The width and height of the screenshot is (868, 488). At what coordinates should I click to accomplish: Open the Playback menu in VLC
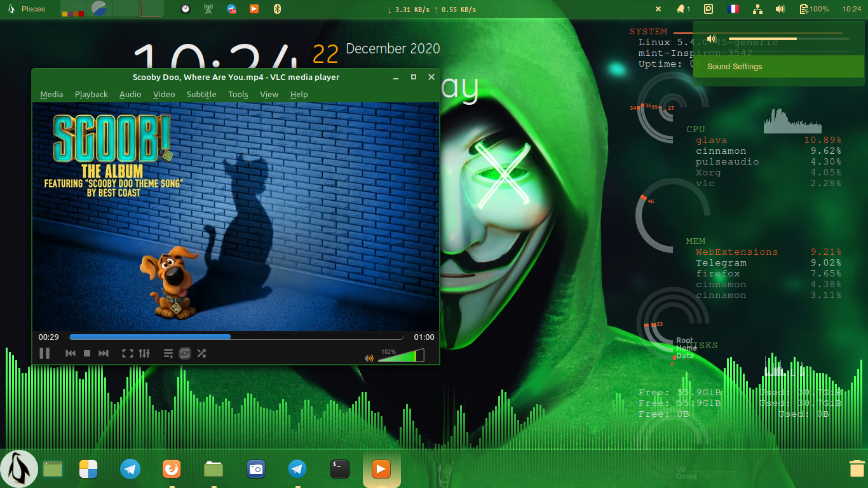[x=92, y=94]
